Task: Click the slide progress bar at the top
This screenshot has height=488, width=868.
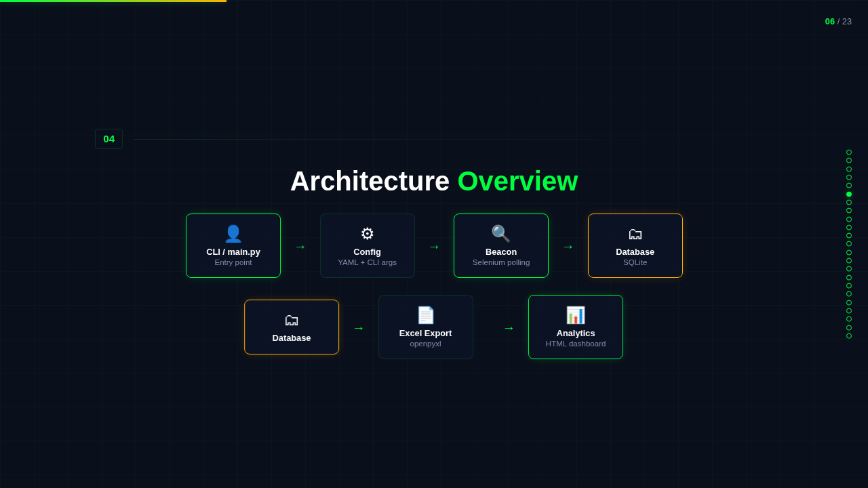Action: tap(113, 1)
